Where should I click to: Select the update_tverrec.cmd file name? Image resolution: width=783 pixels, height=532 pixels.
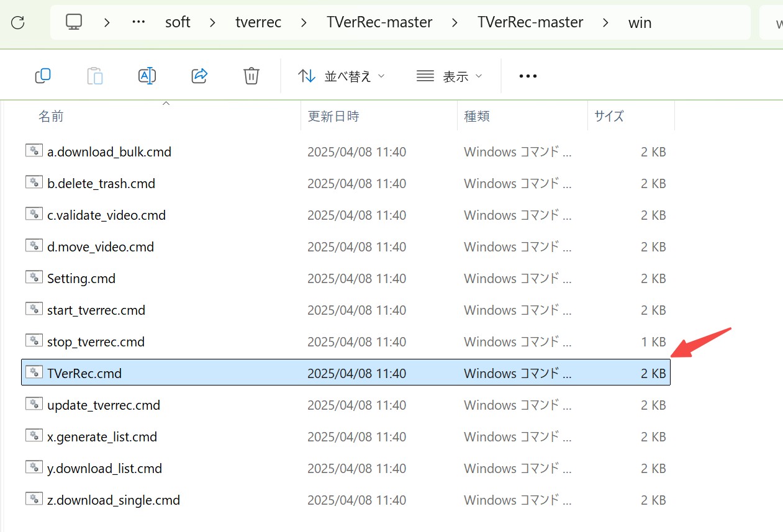tap(104, 405)
